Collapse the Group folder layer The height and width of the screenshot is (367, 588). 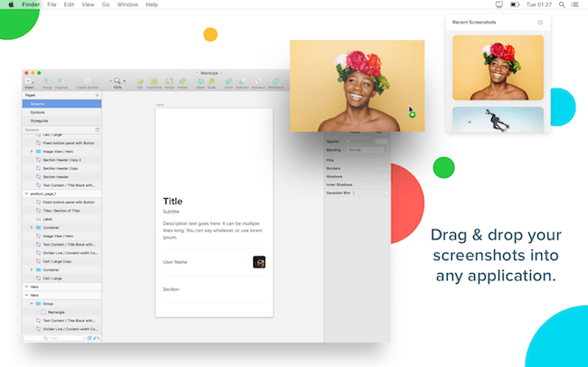coord(32,304)
